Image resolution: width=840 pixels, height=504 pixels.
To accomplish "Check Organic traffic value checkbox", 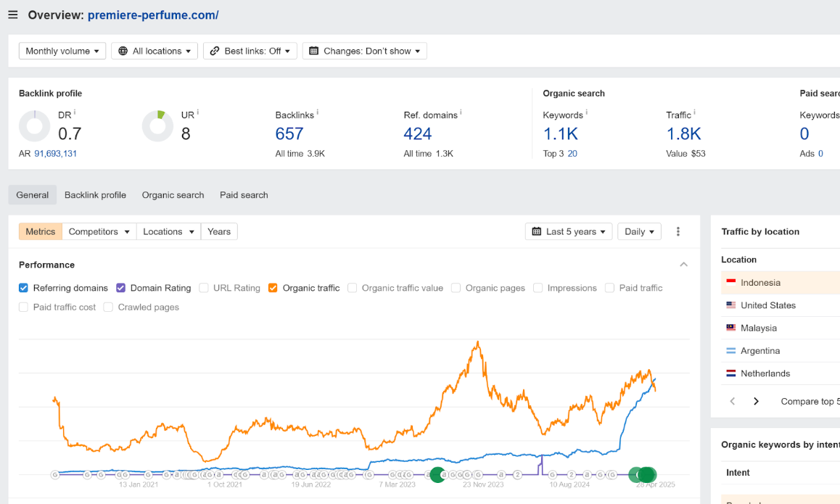I will [x=352, y=288].
